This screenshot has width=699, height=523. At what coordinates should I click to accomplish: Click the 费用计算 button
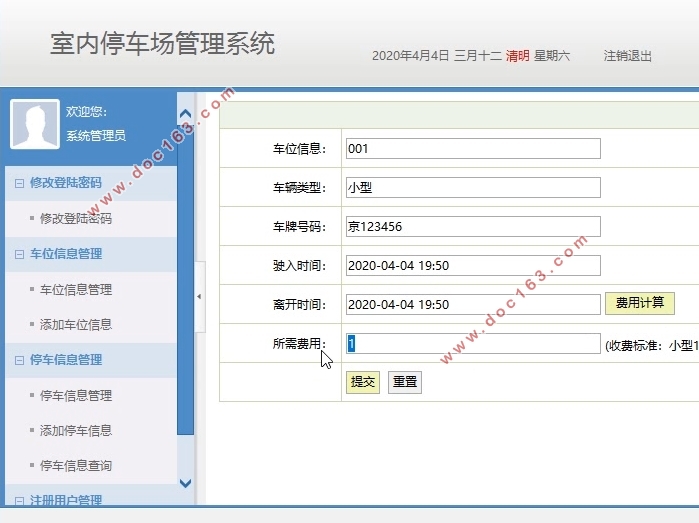coord(640,303)
